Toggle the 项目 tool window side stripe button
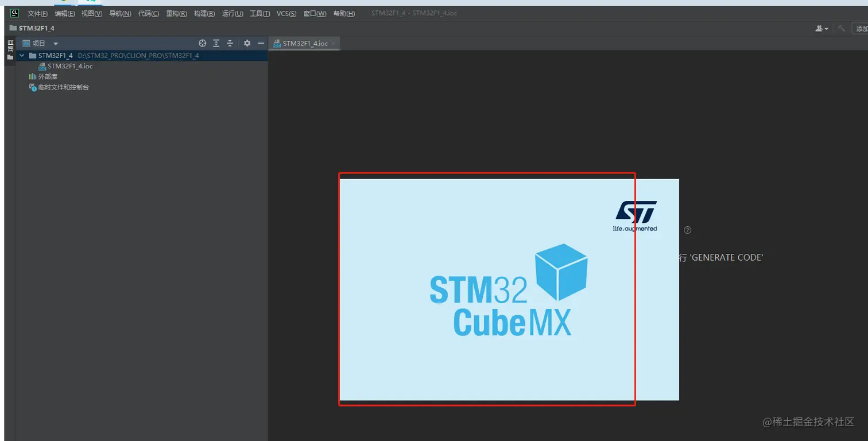 (x=10, y=49)
